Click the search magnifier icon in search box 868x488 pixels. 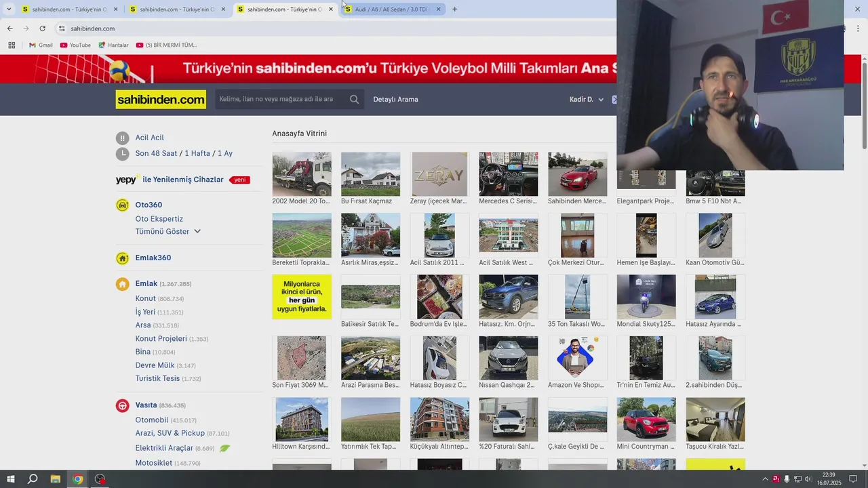[x=354, y=100]
